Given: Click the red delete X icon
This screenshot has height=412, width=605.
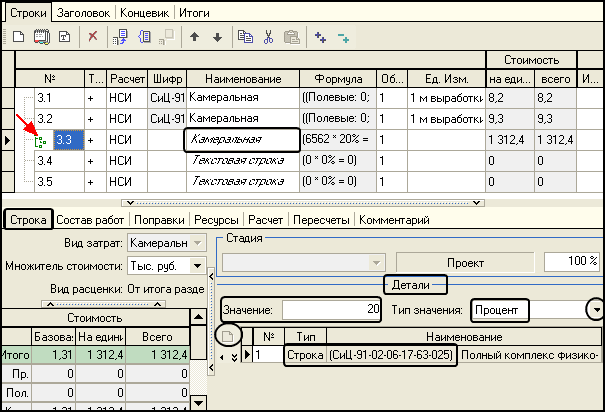Looking at the screenshot, I should coord(93,36).
